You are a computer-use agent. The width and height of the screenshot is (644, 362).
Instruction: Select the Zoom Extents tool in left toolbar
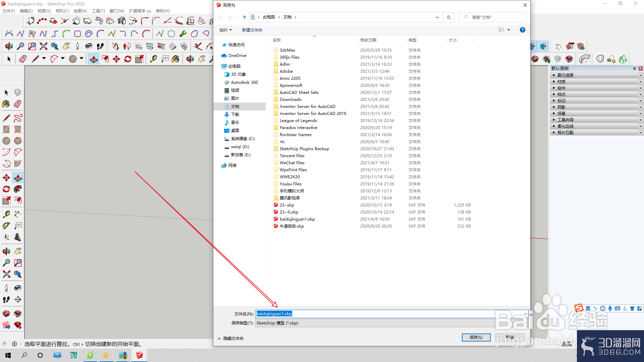pos(6,274)
